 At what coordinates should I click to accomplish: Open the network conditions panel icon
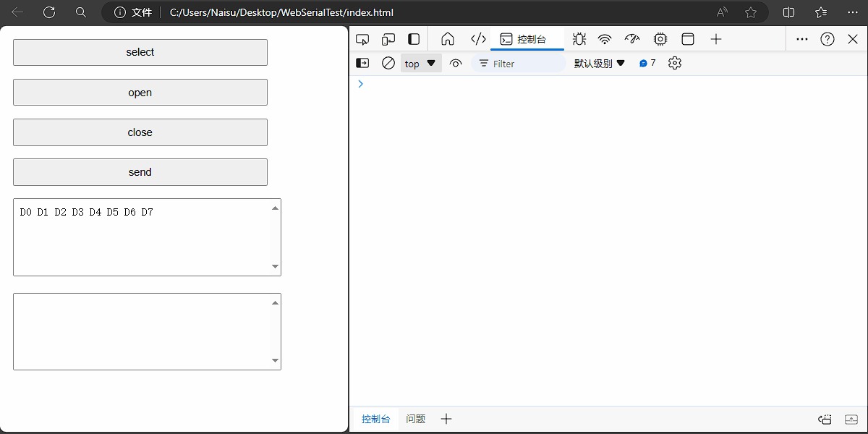[605, 38]
